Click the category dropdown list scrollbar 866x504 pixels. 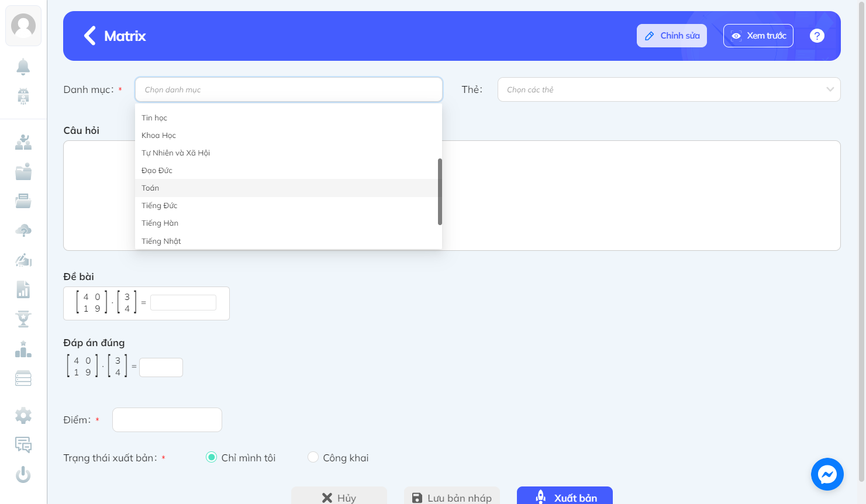(440, 192)
